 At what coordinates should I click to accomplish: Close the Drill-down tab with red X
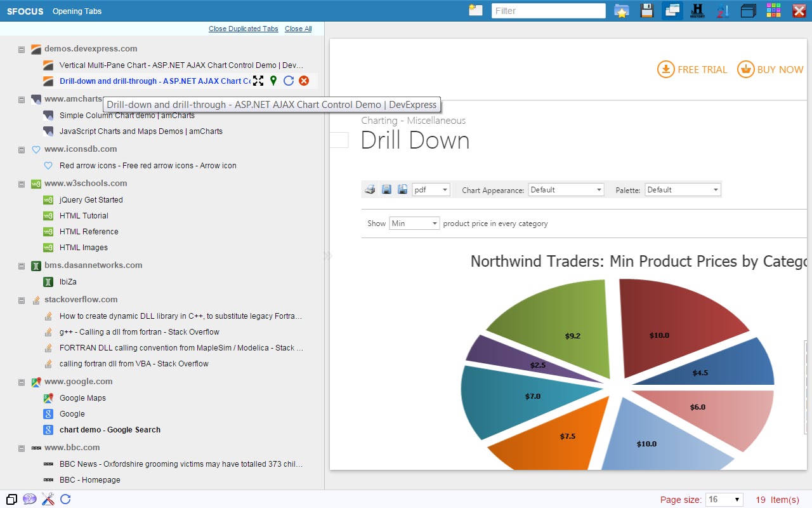coord(304,81)
